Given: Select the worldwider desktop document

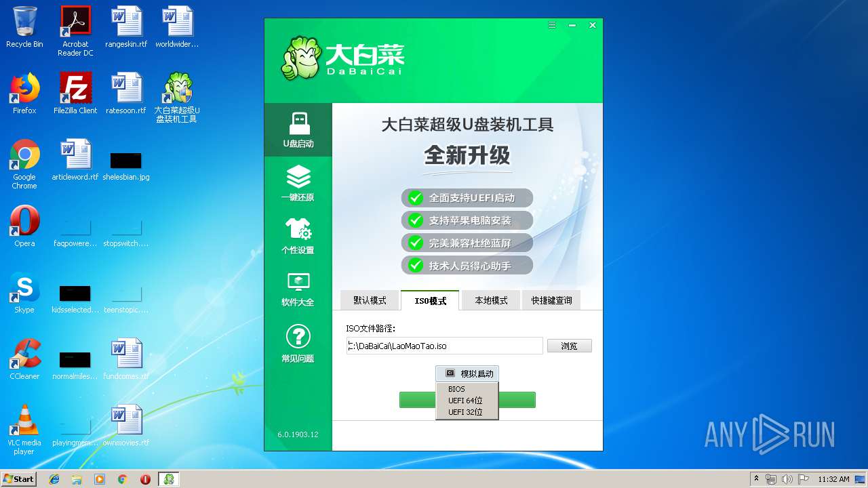Looking at the screenshot, I should click(x=177, y=27).
